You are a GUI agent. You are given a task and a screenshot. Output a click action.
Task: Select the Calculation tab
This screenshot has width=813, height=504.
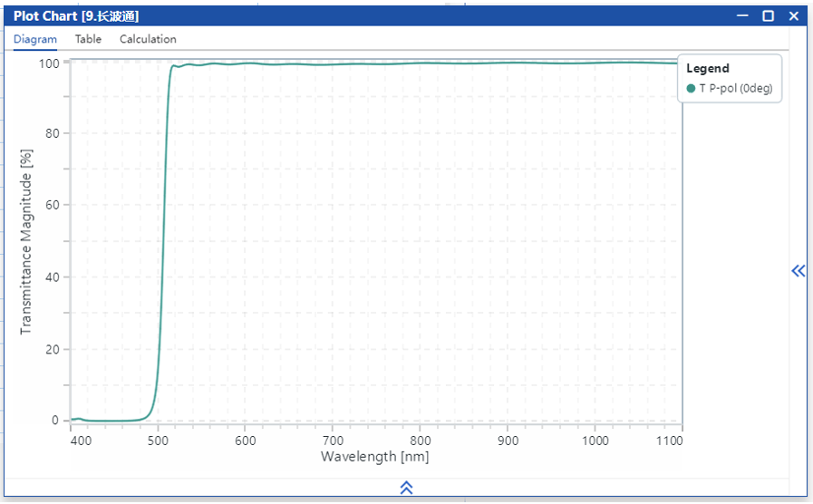(148, 39)
